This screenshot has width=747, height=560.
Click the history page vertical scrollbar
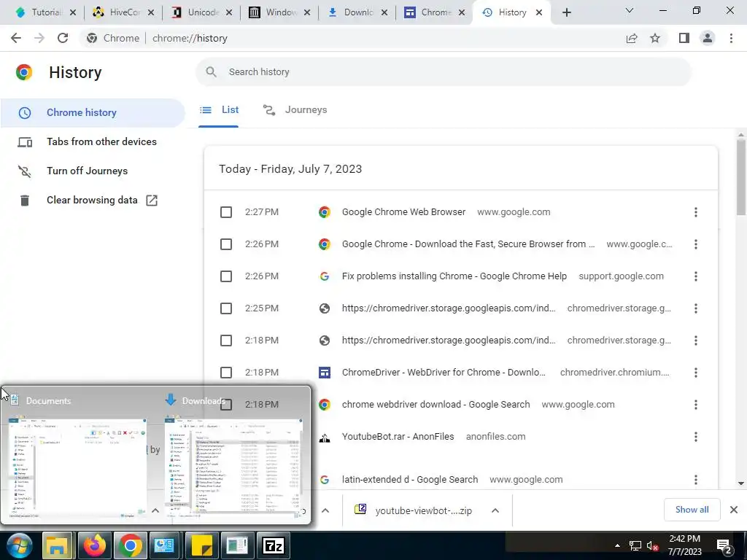coord(741,177)
